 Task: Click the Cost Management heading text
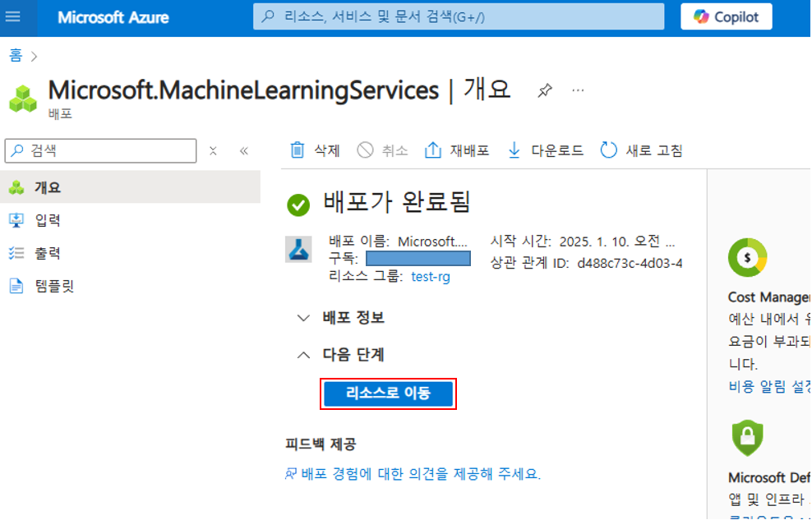pos(769,297)
